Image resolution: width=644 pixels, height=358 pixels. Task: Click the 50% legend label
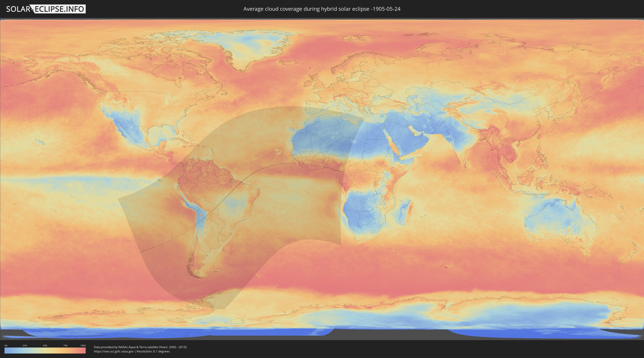tap(45, 345)
